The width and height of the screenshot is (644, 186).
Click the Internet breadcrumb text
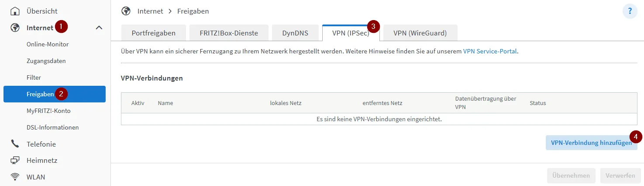[150, 11]
